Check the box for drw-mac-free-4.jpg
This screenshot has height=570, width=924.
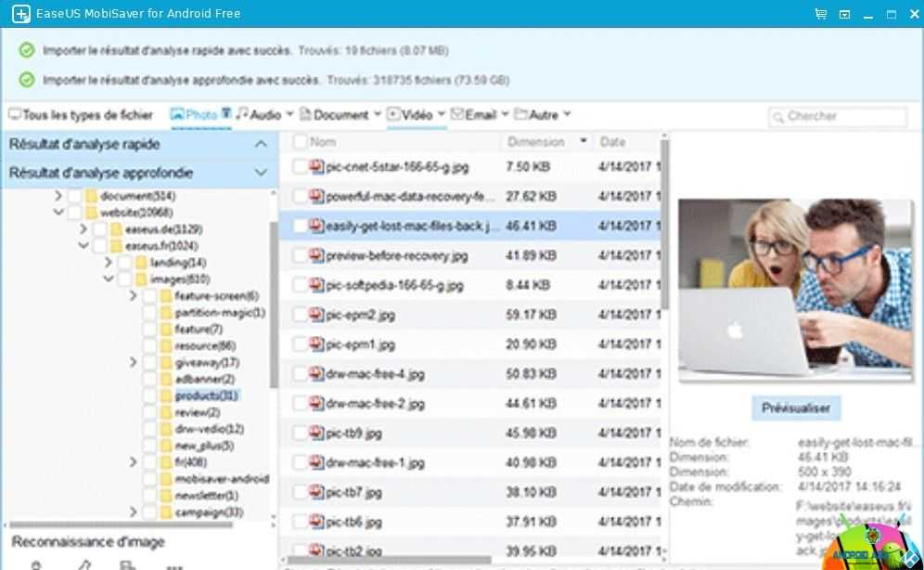[x=300, y=374]
